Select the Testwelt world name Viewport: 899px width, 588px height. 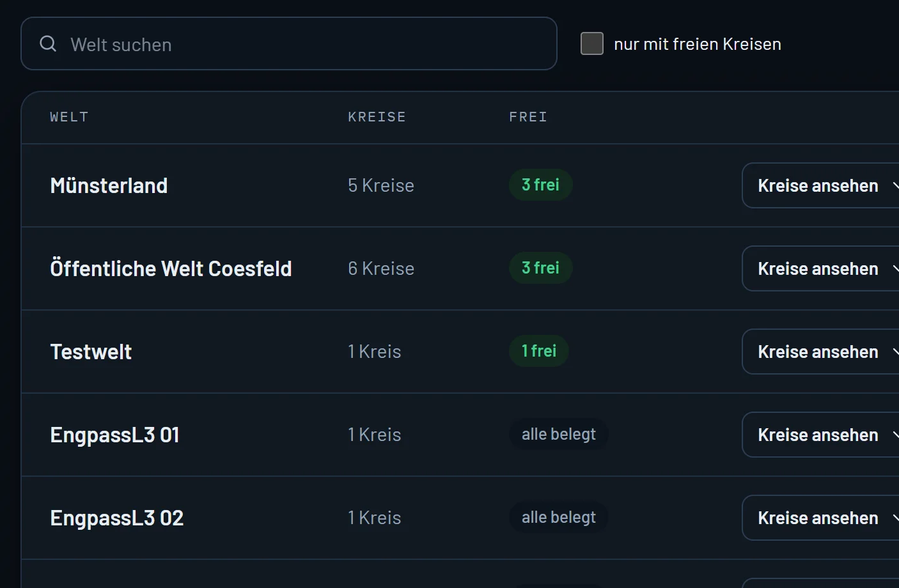click(91, 352)
